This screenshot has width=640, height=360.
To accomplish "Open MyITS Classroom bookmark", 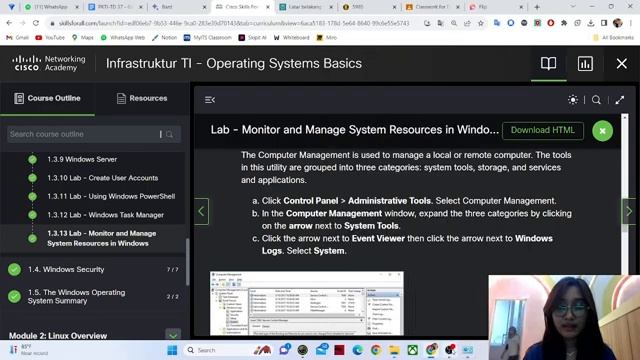I will tap(207, 38).
